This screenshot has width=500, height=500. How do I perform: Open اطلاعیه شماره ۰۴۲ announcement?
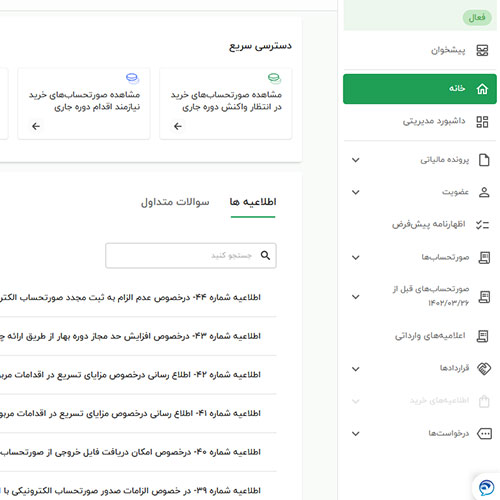point(130,375)
